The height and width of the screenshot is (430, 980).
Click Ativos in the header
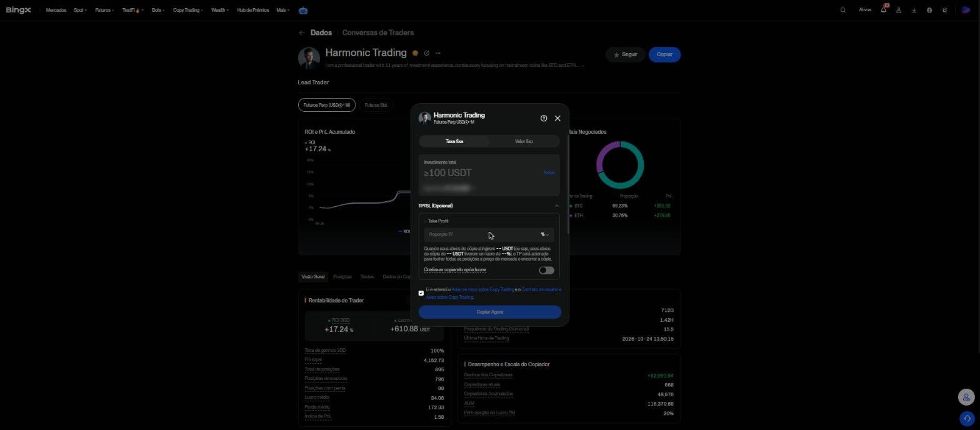(865, 10)
